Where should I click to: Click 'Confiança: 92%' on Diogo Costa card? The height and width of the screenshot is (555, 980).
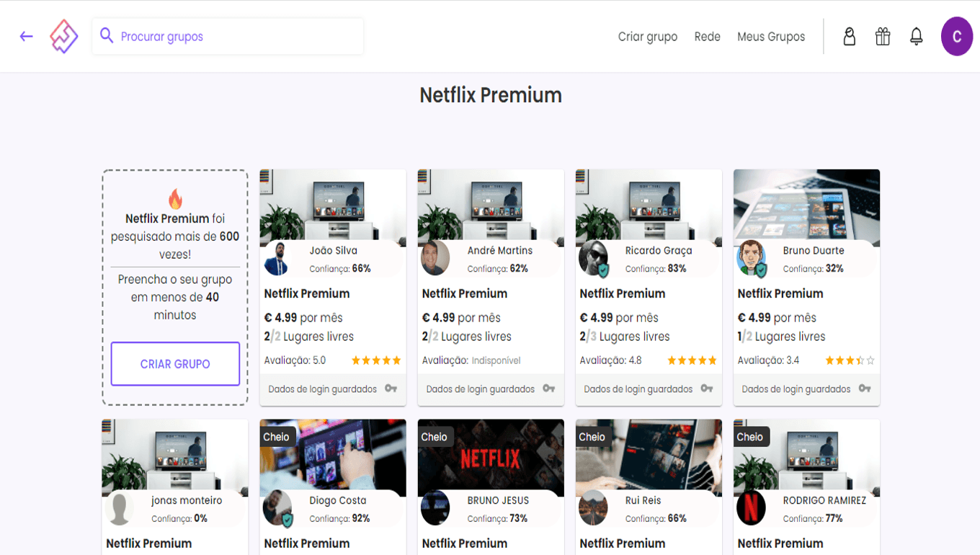pos(340,518)
